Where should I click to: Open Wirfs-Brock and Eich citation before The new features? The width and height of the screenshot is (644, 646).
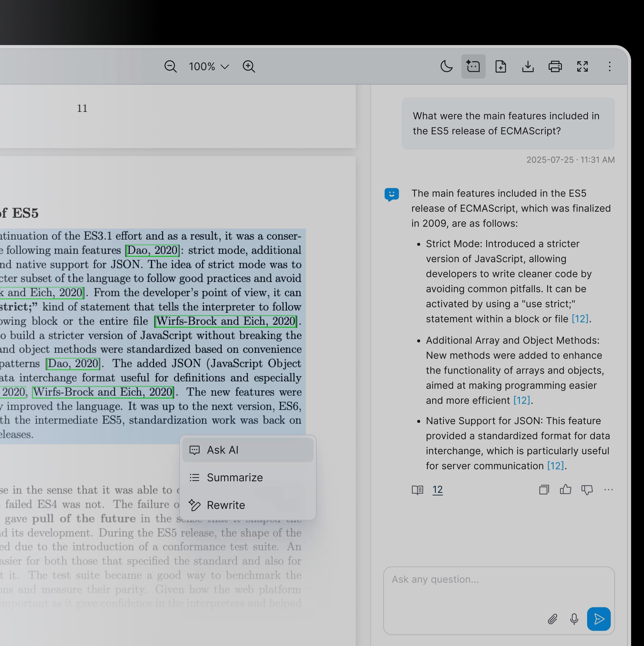coord(103,392)
